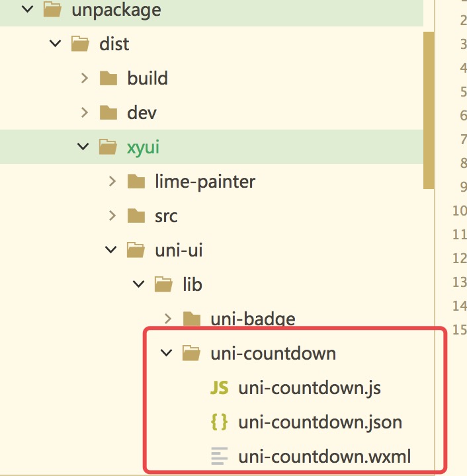This screenshot has width=467, height=476.
Task: Click the uni-countdown.wxml file icon
Action: click(x=219, y=456)
